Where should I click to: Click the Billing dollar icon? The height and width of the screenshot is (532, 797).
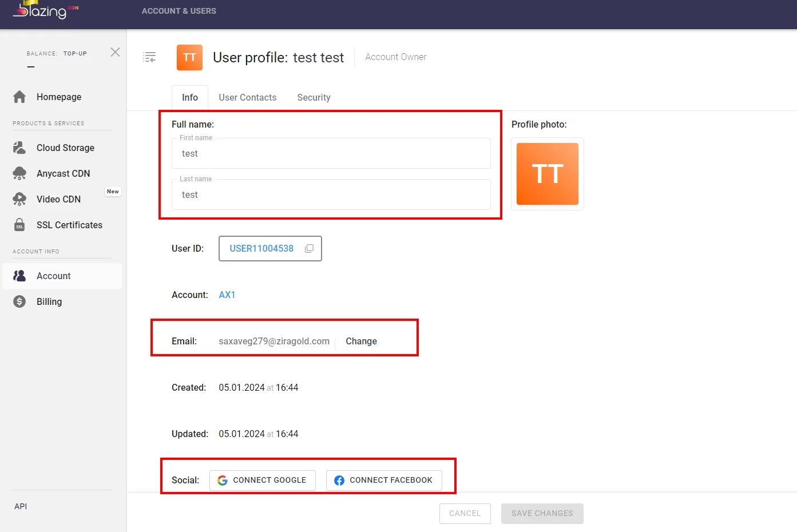[19, 301]
